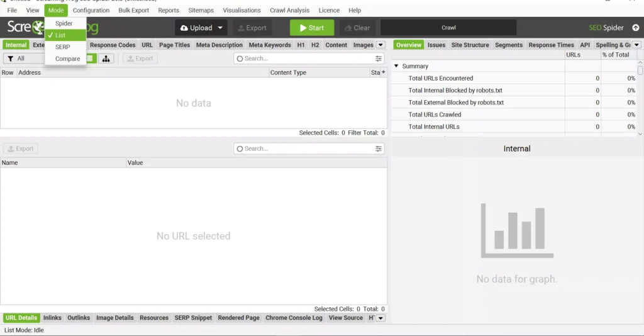Expand more bottom tabs arrow

coord(380,318)
